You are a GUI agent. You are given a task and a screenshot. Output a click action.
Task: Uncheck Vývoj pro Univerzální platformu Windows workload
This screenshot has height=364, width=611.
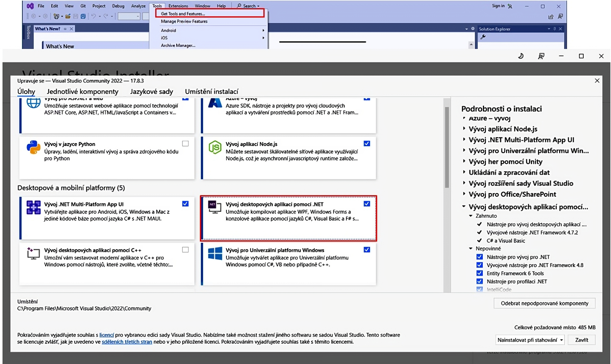367,250
